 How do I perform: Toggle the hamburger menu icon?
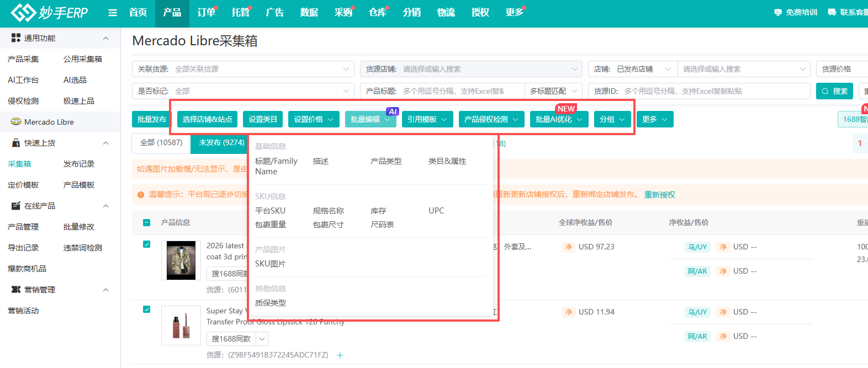pos(113,13)
